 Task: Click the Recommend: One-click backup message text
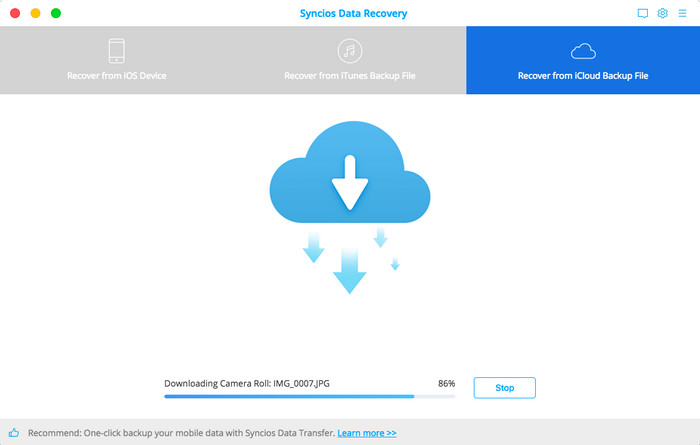[181, 433]
